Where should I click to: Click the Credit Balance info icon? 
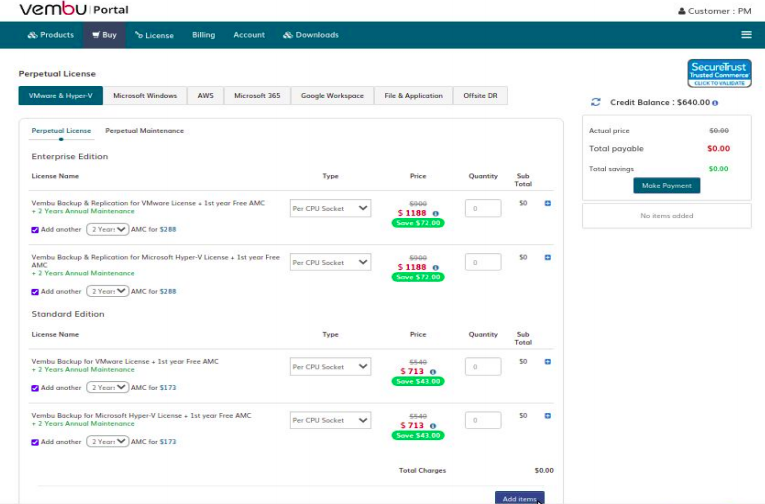tap(715, 103)
